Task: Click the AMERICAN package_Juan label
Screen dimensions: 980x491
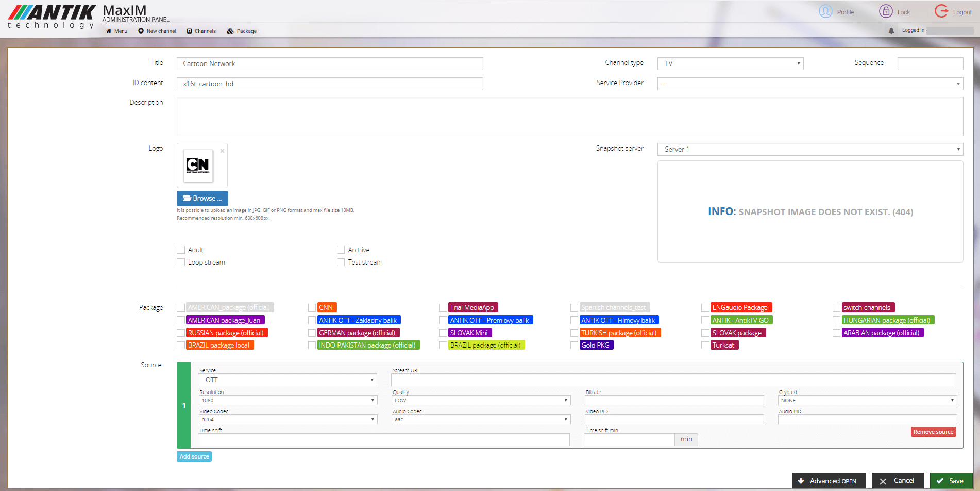Action: (x=225, y=320)
